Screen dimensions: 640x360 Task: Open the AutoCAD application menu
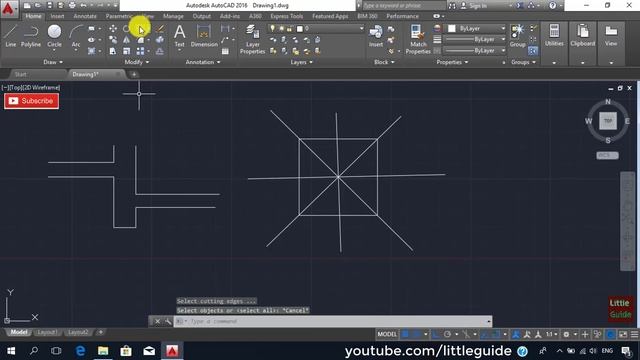tap(8, 8)
